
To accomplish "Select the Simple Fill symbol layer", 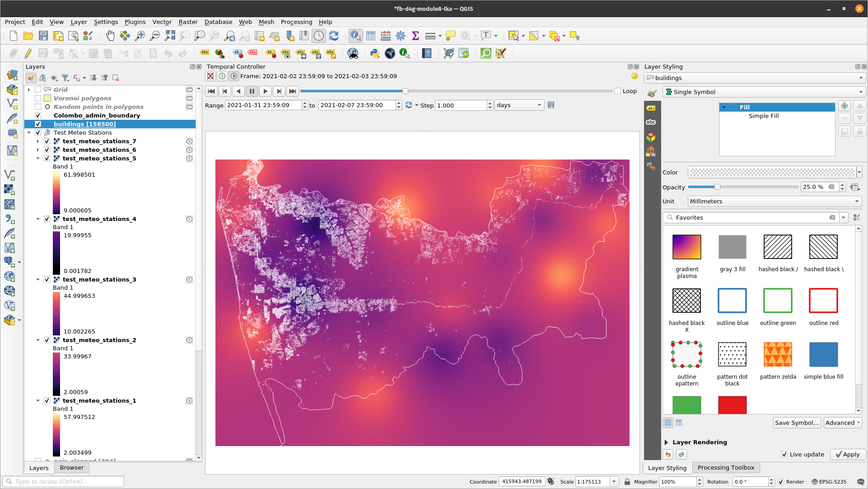I will click(763, 116).
